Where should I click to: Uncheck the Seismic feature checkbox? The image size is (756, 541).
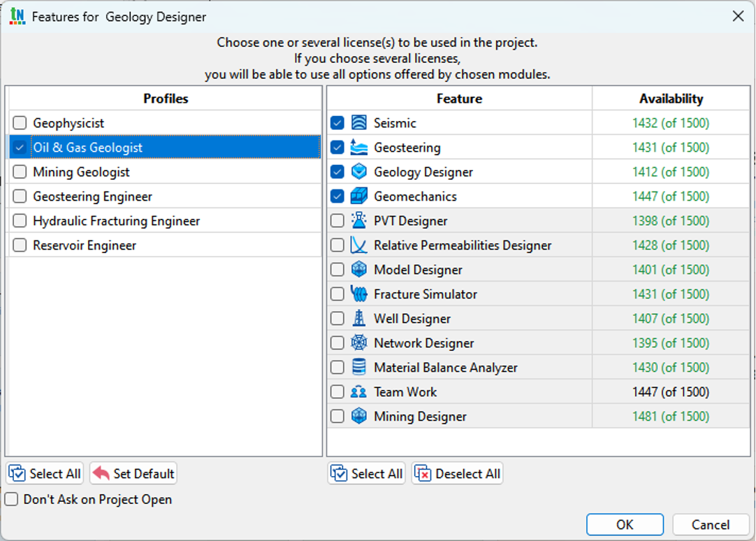tap(337, 123)
